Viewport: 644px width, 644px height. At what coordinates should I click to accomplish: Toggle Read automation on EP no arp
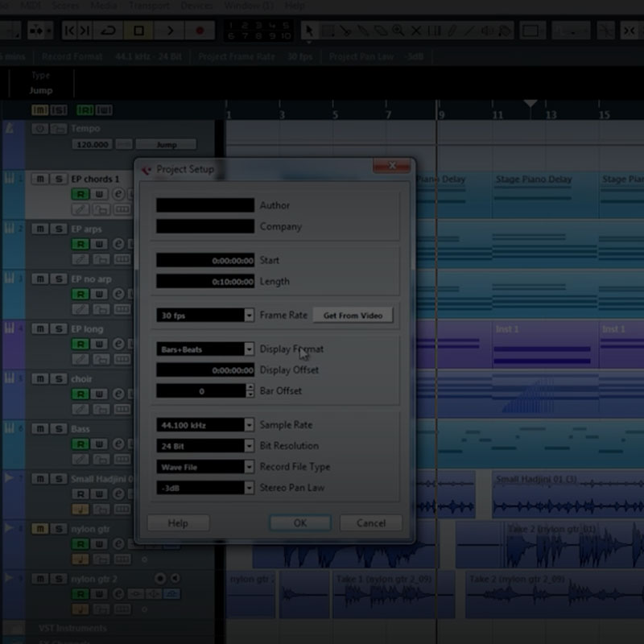80,294
